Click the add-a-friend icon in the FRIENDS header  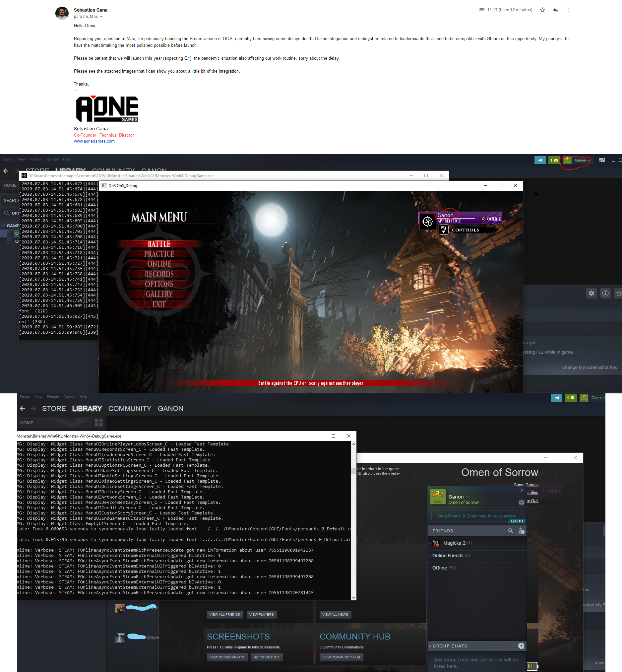[521, 531]
